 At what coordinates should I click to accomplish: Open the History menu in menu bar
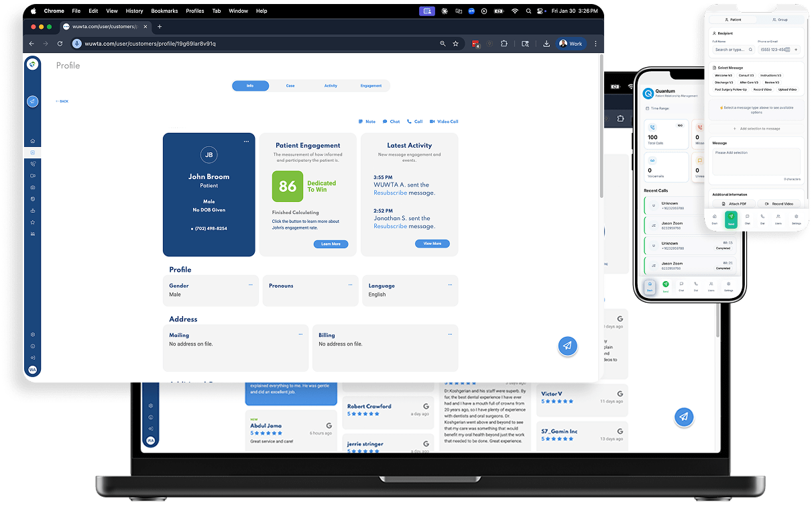point(134,11)
